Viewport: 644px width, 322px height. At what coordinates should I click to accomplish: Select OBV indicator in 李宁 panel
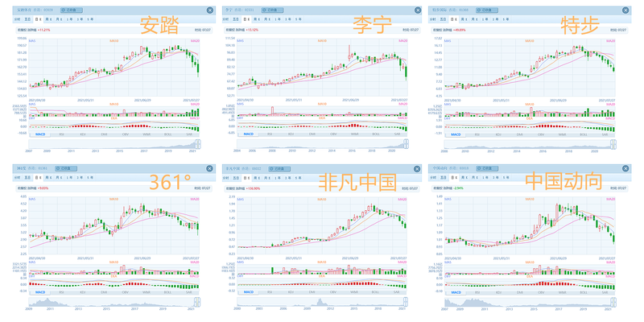pyautogui.click(x=333, y=134)
